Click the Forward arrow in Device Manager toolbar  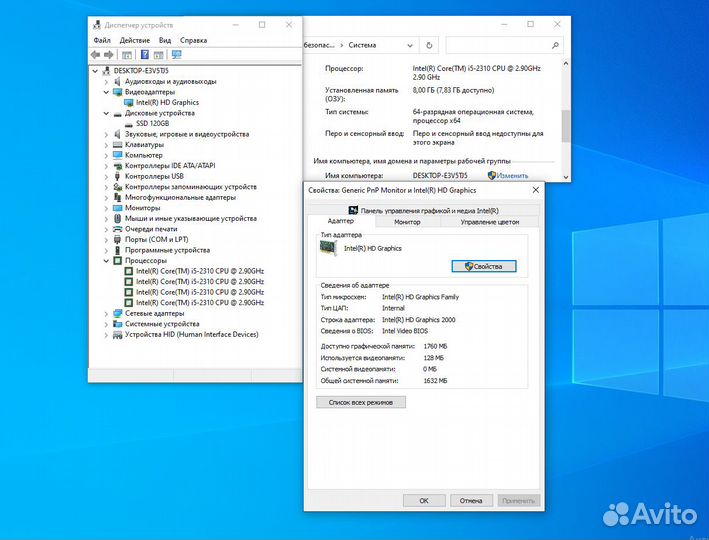[x=109, y=55]
